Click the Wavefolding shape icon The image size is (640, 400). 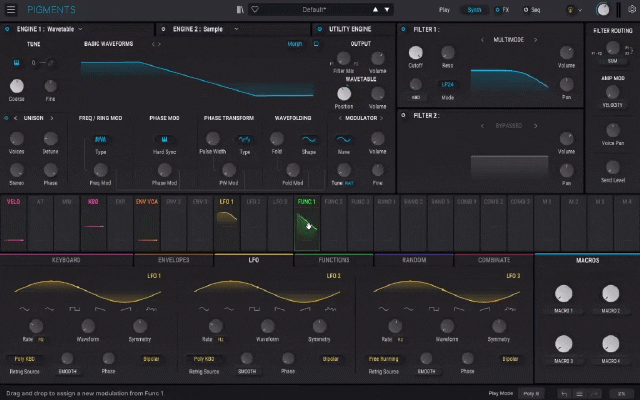(309, 140)
